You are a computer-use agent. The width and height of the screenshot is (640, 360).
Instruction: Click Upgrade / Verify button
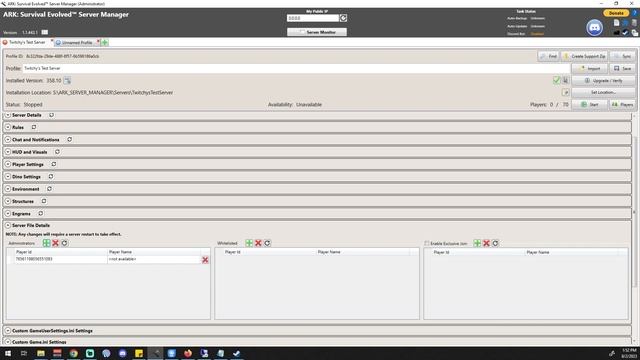(x=604, y=81)
